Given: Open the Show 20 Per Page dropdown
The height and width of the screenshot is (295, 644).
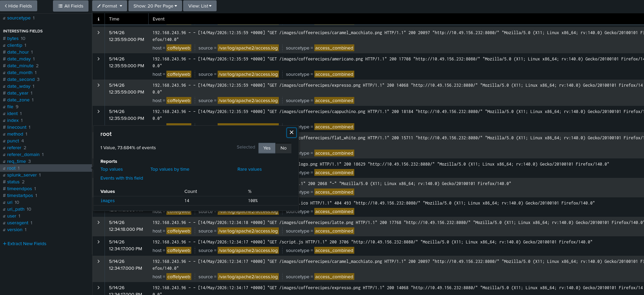Looking at the screenshot, I should 155,6.
